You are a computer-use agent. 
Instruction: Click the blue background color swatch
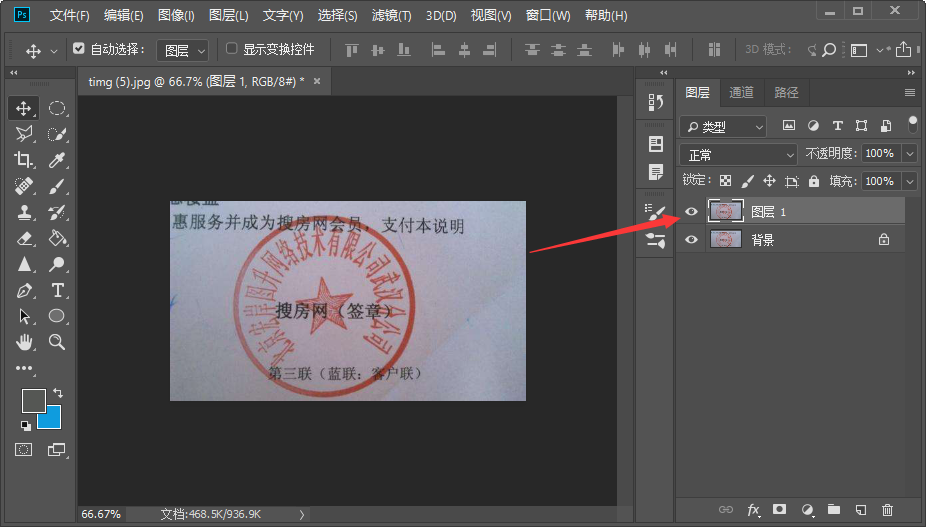coord(53,421)
